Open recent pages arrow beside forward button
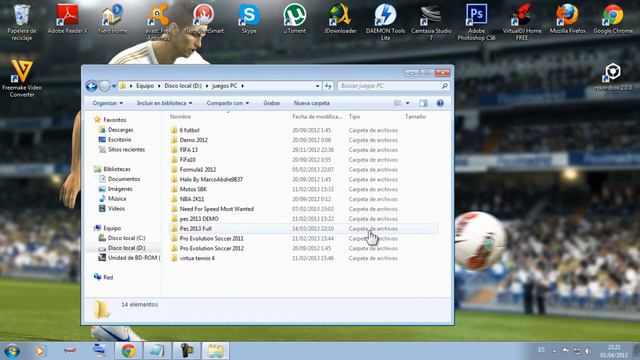640x360 pixels. (113, 86)
